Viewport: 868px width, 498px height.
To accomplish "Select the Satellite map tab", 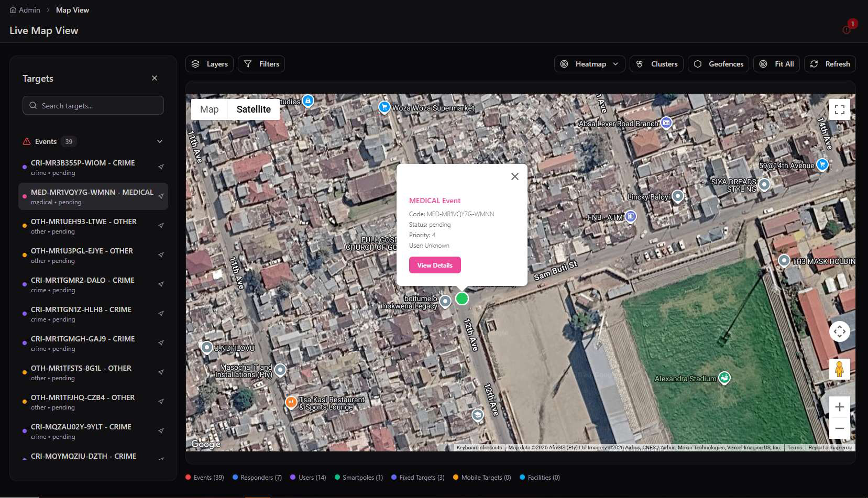I will [x=254, y=109].
